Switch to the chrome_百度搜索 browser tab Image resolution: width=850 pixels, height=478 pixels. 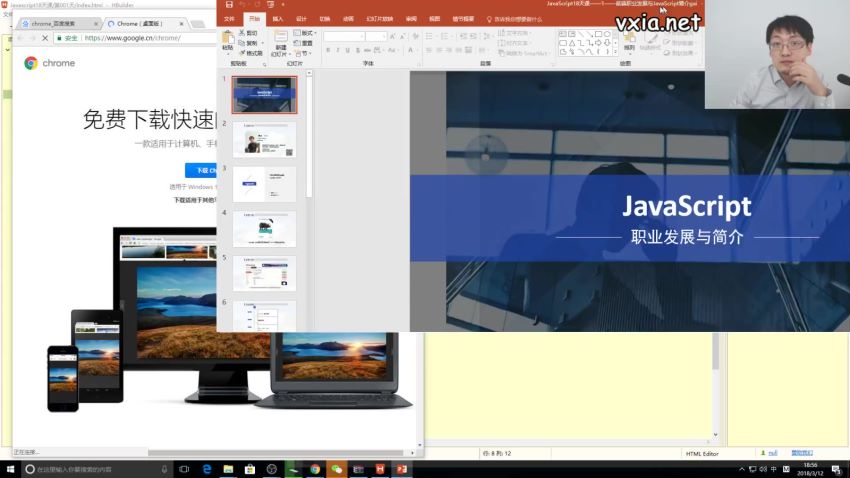pos(55,23)
